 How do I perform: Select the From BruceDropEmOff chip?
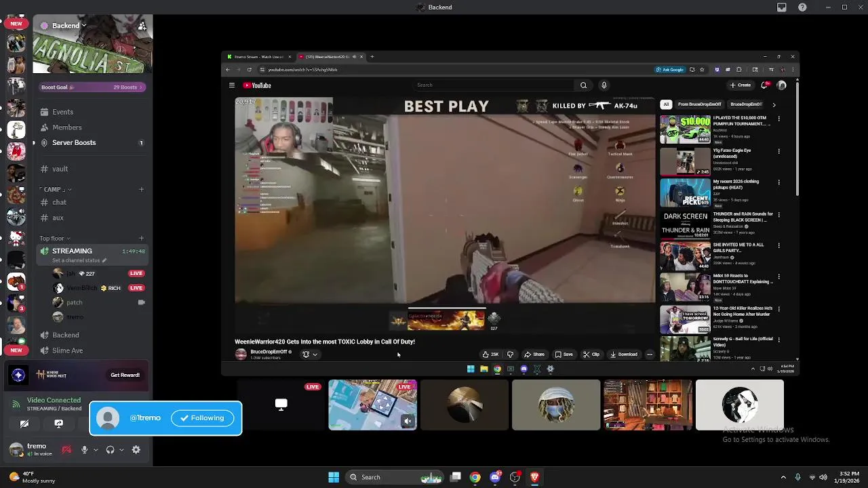click(699, 104)
